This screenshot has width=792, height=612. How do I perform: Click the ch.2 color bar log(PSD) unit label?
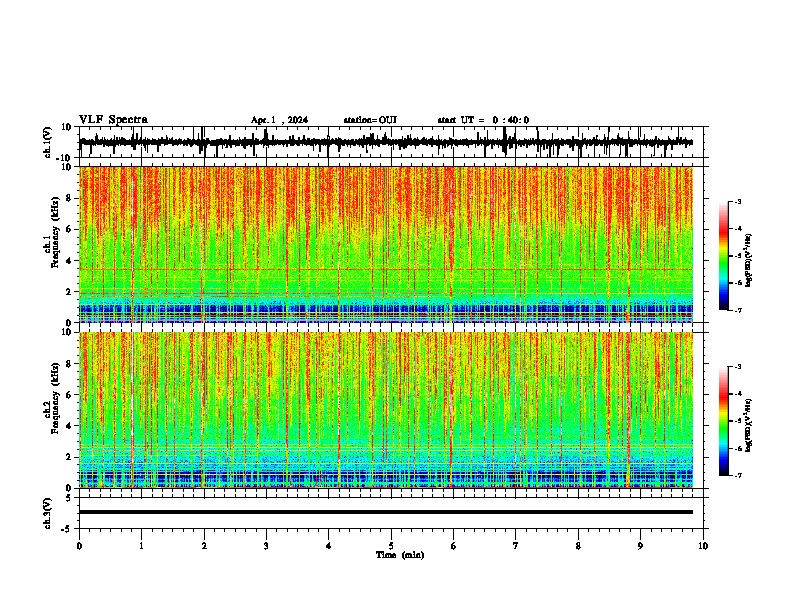click(x=748, y=426)
